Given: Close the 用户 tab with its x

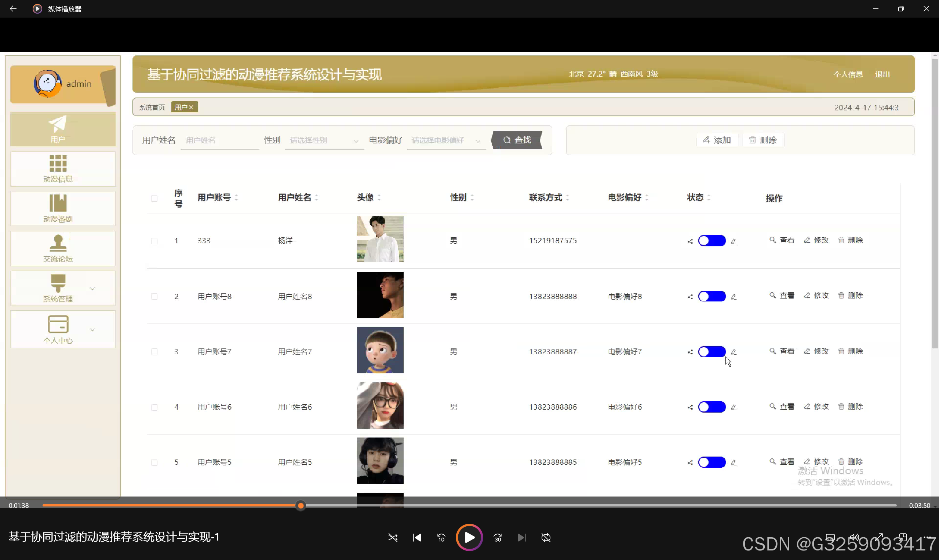Looking at the screenshot, I should tap(192, 107).
